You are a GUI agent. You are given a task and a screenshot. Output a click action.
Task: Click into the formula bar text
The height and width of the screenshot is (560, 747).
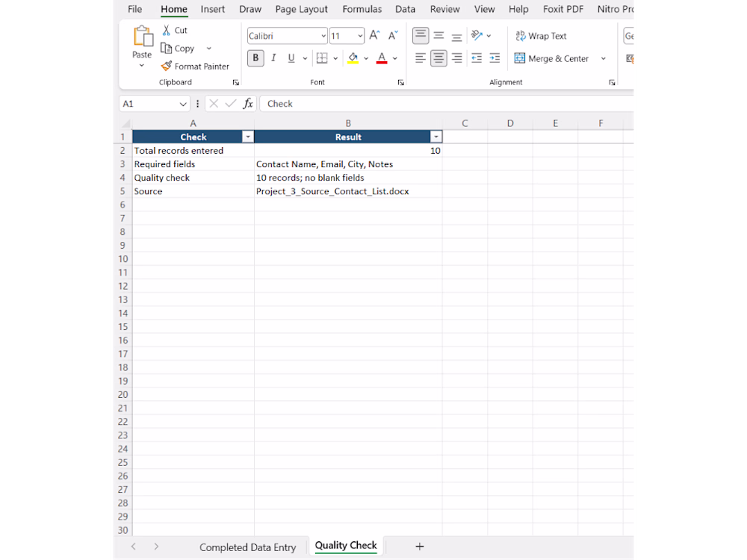click(x=447, y=104)
